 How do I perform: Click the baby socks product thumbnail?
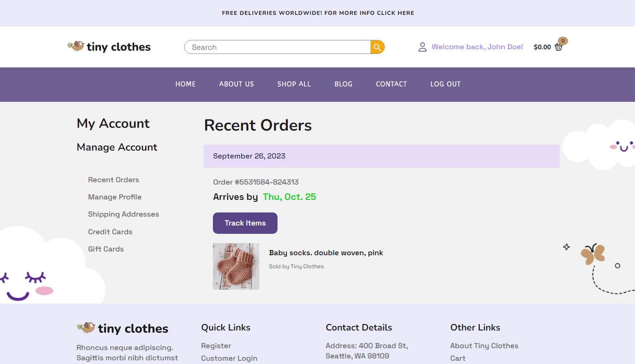[236, 266]
